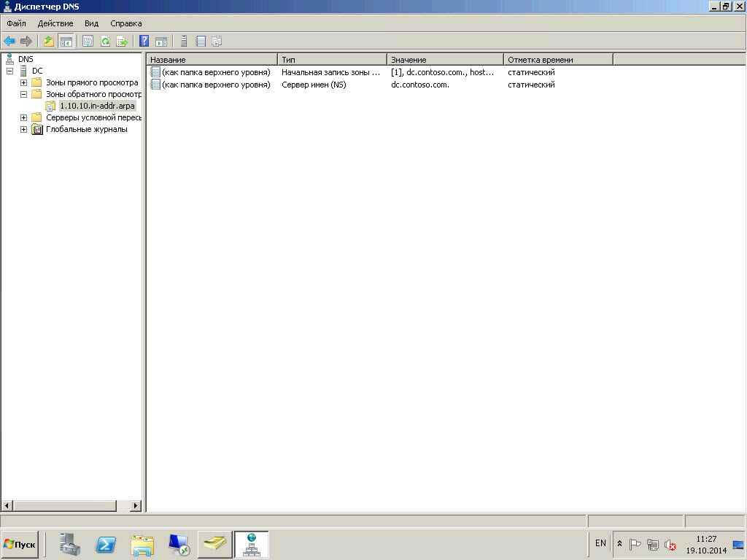747x560 pixels.
Task: Expand the 'Глобальные журналы' tree node
Action: coord(23,129)
